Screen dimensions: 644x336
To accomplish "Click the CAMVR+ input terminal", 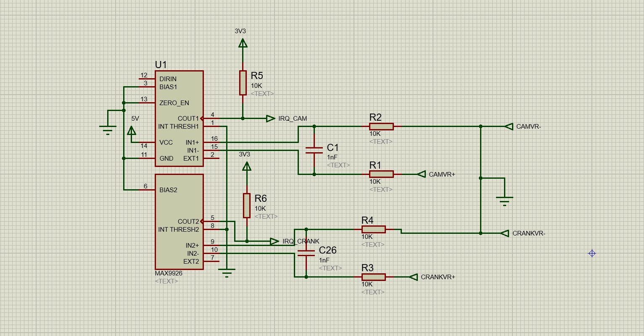I will pos(422,174).
